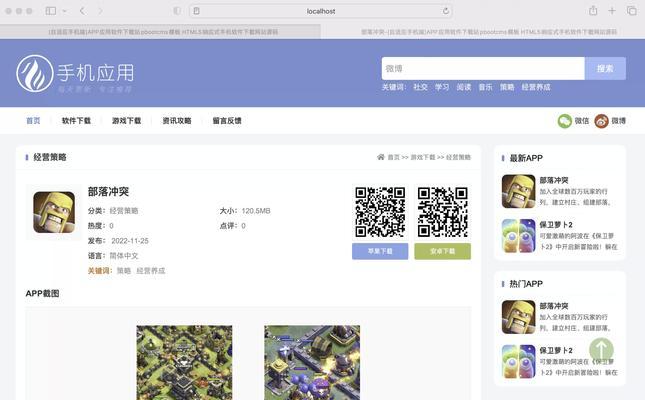
Task: Click the 策略 keyword tag under app details
Action: click(x=124, y=271)
